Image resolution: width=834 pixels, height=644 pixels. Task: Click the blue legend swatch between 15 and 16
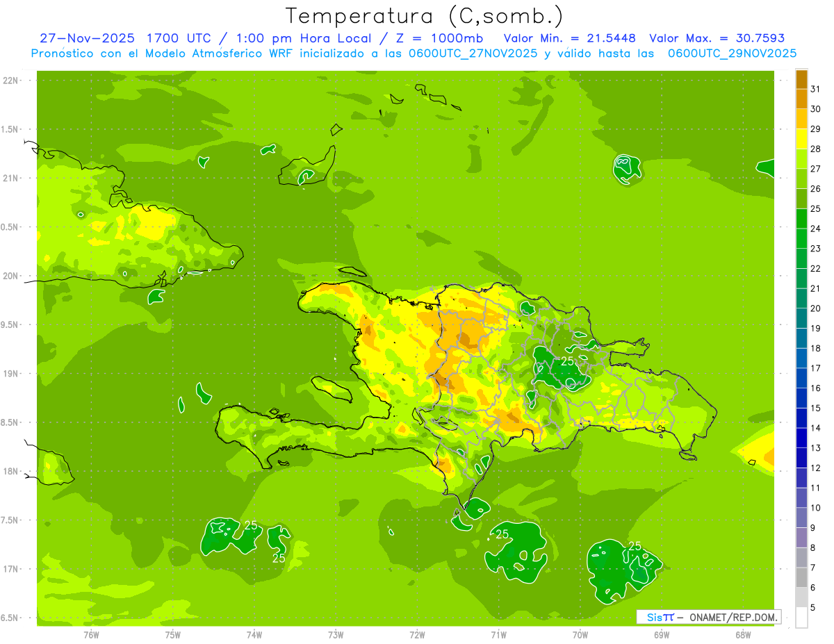click(x=801, y=398)
